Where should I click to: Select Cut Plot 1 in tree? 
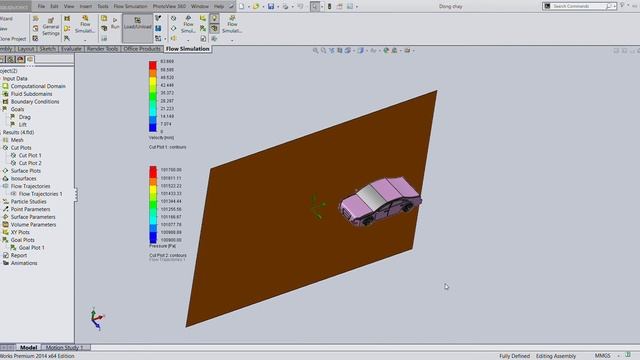coord(30,155)
